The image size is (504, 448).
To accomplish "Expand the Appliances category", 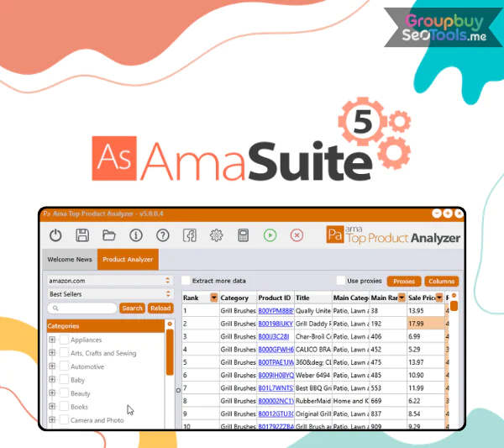I will [x=52, y=340].
